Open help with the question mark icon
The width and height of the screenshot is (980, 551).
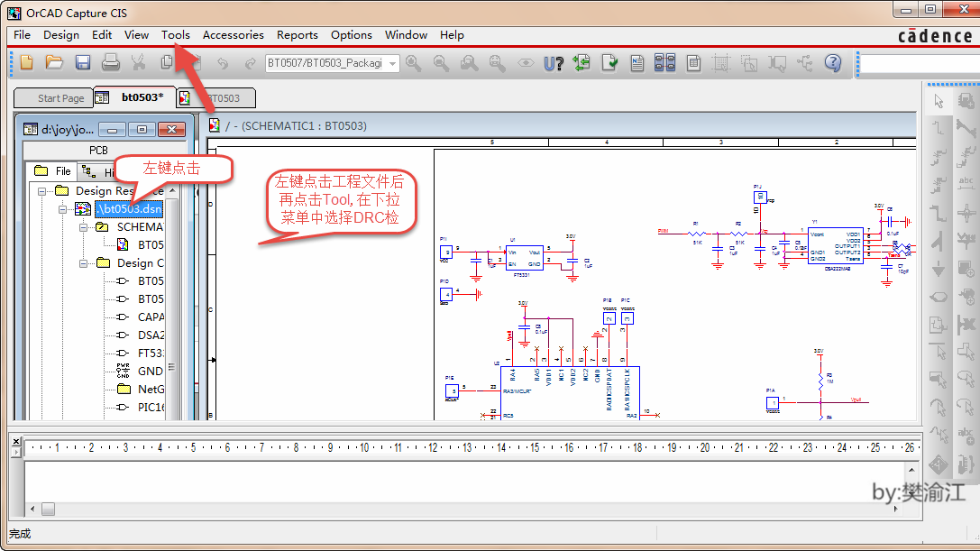(x=833, y=62)
